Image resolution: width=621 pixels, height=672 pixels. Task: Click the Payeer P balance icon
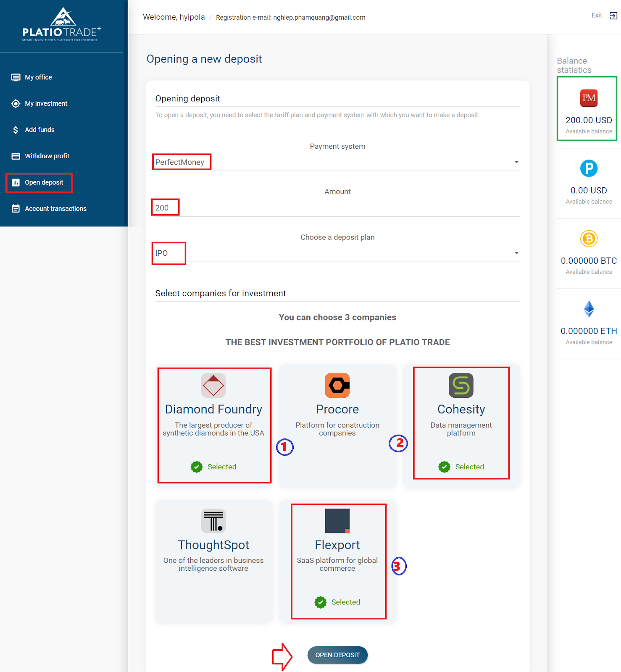(589, 168)
